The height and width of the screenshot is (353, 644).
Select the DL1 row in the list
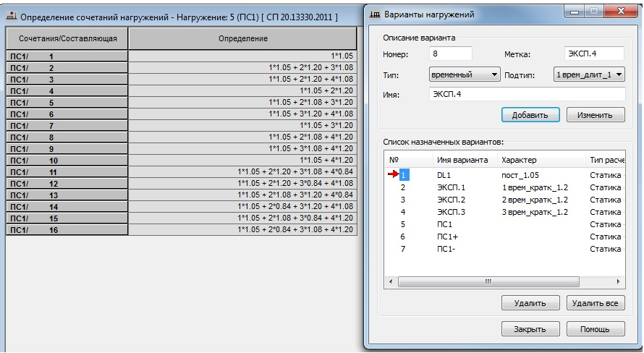click(x=444, y=175)
